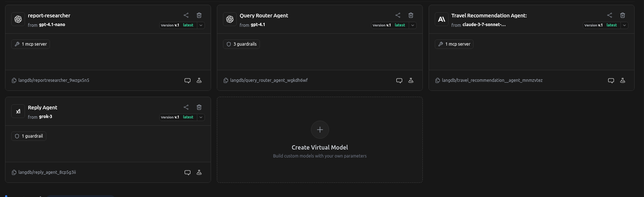This screenshot has width=644, height=197.
Task: Copy langdb/travel_recommendation__agent_mnmzvtez identifier
Action: tap(438, 80)
